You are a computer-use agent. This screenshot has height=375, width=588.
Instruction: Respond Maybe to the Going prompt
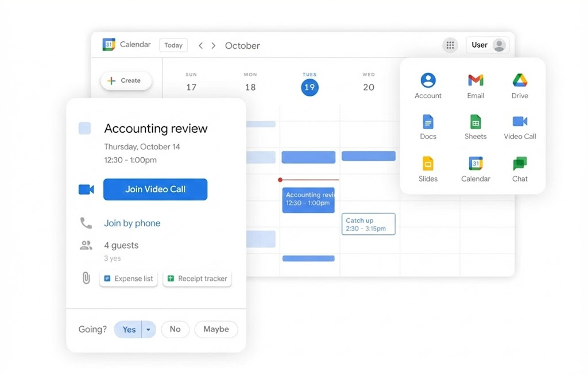tap(216, 330)
